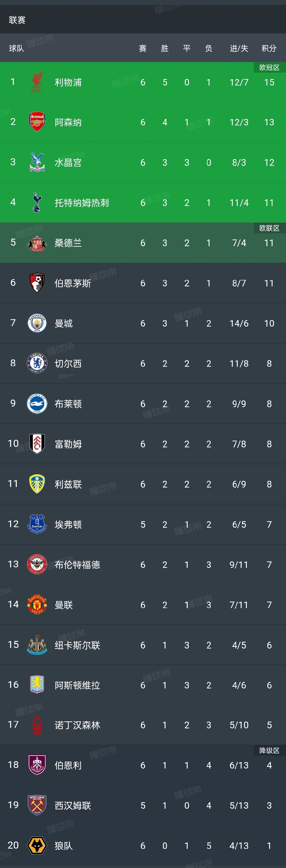Image resolution: width=286 pixels, height=868 pixels.
Task: Click the 积分 column header
Action: (x=269, y=49)
